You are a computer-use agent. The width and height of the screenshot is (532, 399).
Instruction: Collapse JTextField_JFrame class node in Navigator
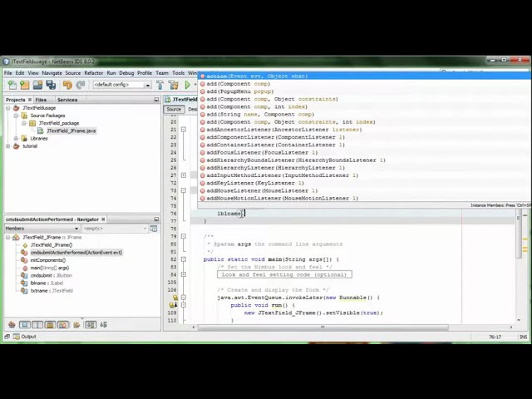pos(7,237)
